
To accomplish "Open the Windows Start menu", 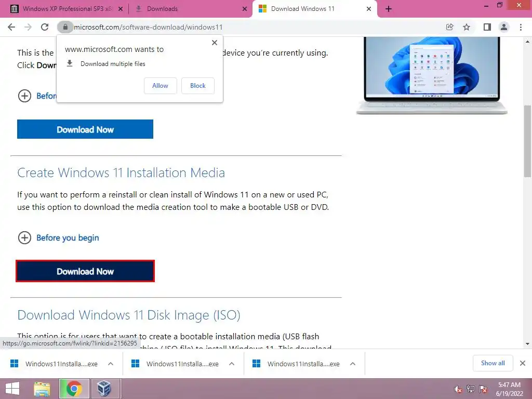I will point(13,389).
